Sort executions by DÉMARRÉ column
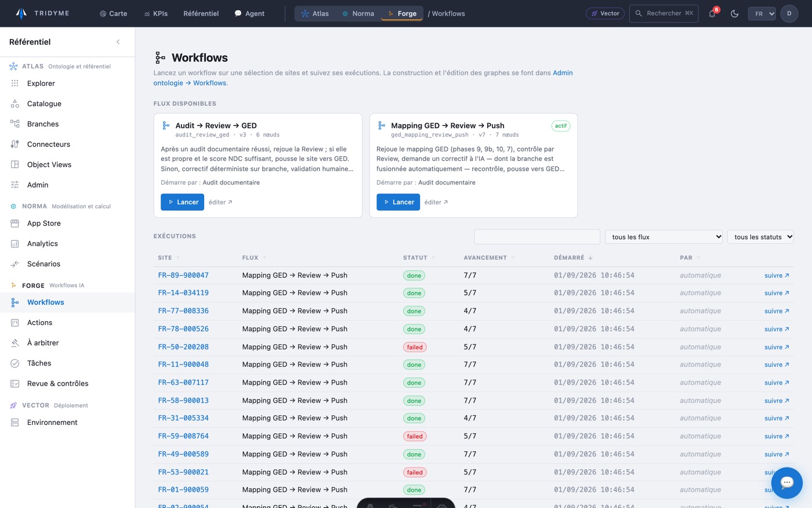The height and width of the screenshot is (508, 812). (573, 258)
